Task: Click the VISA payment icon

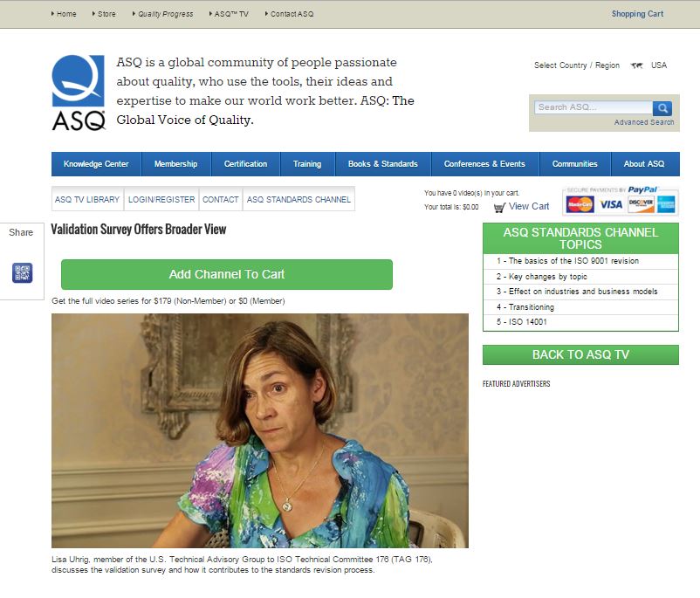Action: pos(611,204)
